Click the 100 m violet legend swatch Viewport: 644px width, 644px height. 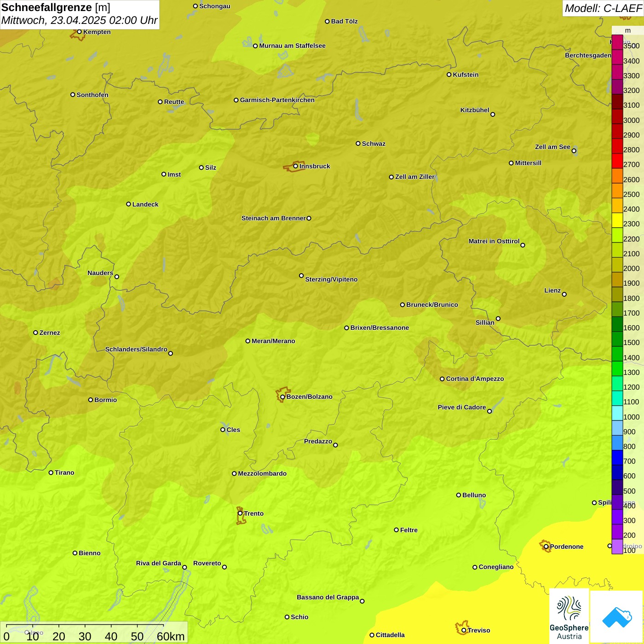click(x=617, y=546)
